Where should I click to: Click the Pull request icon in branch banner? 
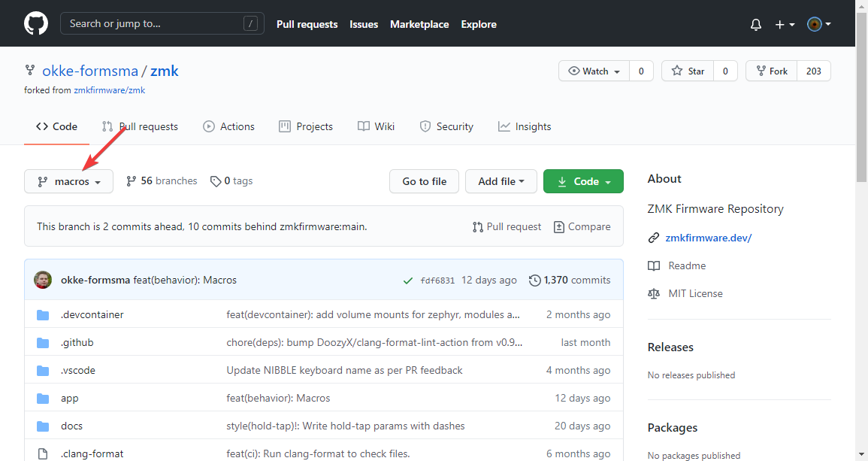pyautogui.click(x=476, y=226)
